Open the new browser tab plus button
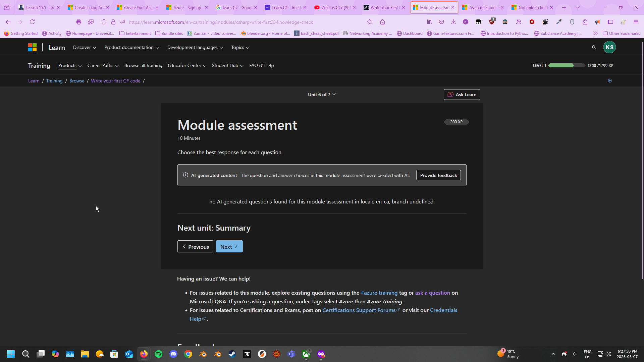644x362 pixels. pos(564,7)
